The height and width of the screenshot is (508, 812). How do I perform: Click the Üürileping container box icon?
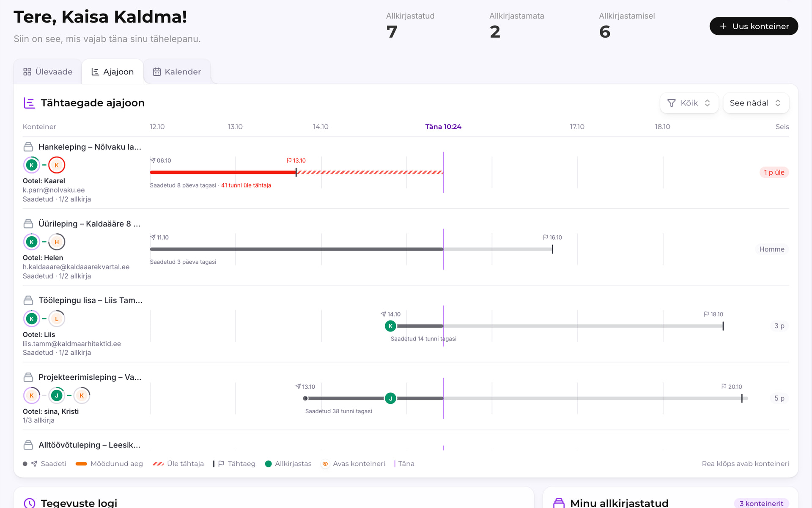pyautogui.click(x=28, y=224)
